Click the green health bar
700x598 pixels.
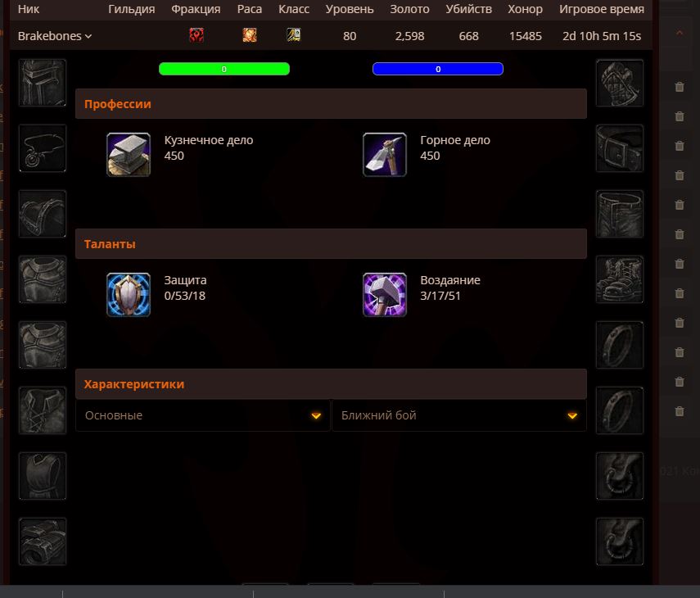224,69
